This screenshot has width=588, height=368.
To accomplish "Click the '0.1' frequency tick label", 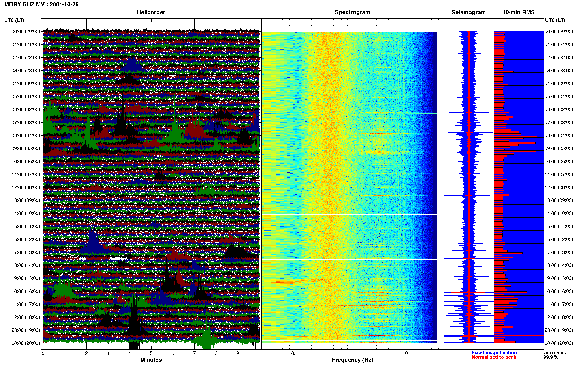I will [x=295, y=353].
